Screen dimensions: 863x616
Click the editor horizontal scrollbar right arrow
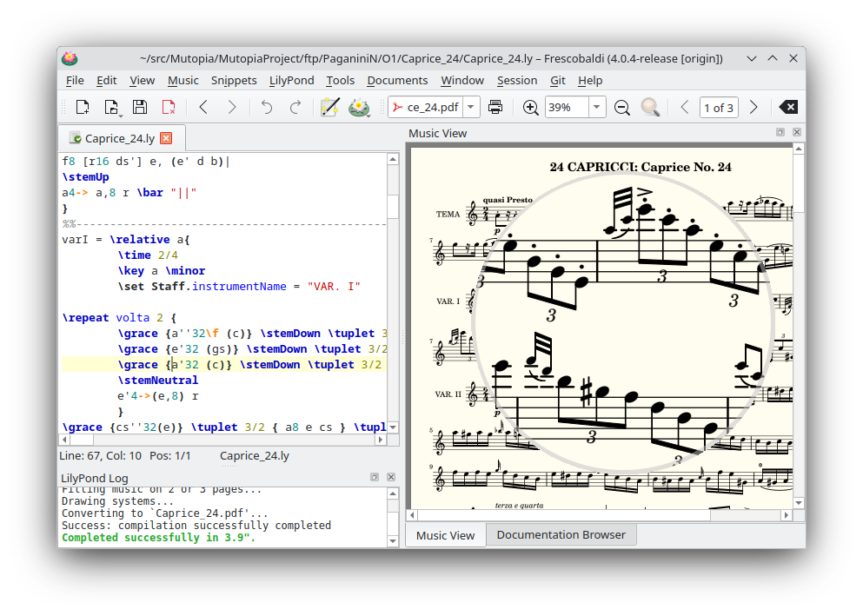[x=381, y=440]
